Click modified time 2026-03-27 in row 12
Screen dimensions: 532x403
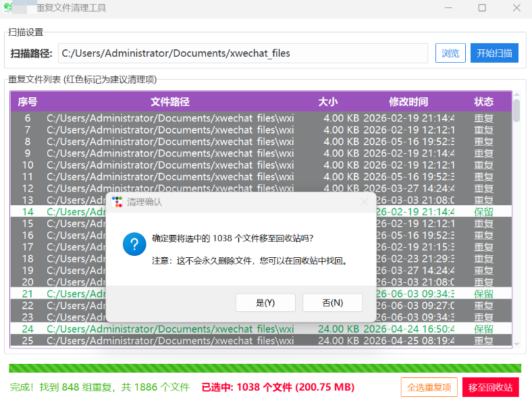408,188
